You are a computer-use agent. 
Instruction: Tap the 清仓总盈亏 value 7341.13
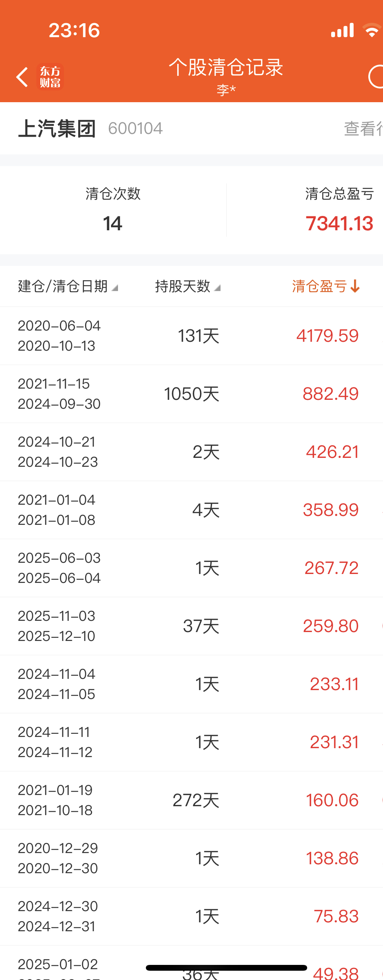coord(339,223)
